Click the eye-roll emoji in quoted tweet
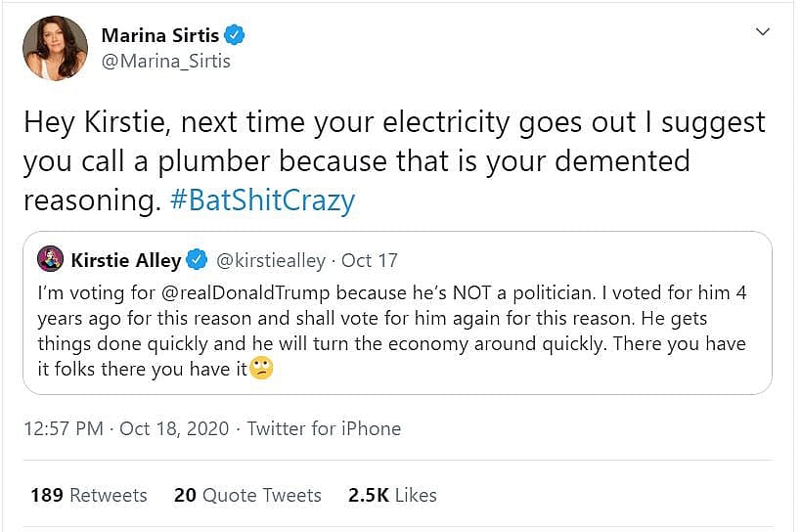The height and width of the screenshot is (532, 802). (x=260, y=370)
